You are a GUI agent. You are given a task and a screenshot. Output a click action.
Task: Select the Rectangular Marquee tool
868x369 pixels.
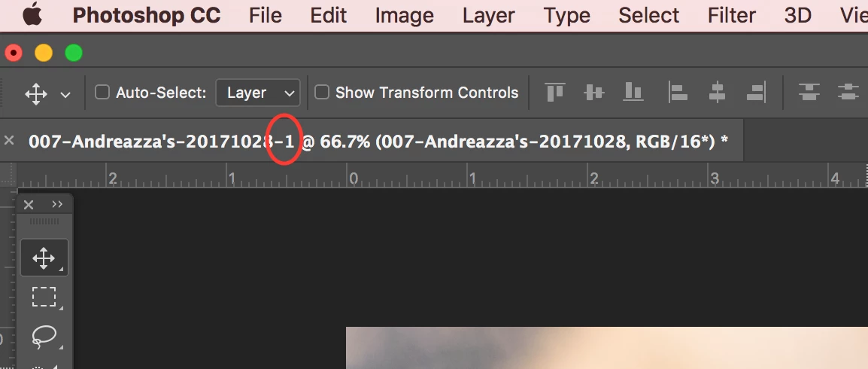click(44, 297)
